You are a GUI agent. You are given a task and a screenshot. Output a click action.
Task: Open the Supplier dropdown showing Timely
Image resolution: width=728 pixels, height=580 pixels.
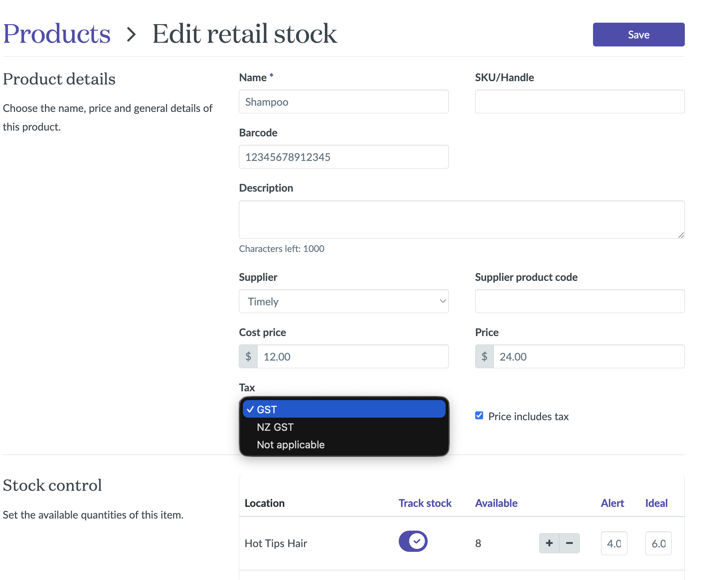(344, 301)
